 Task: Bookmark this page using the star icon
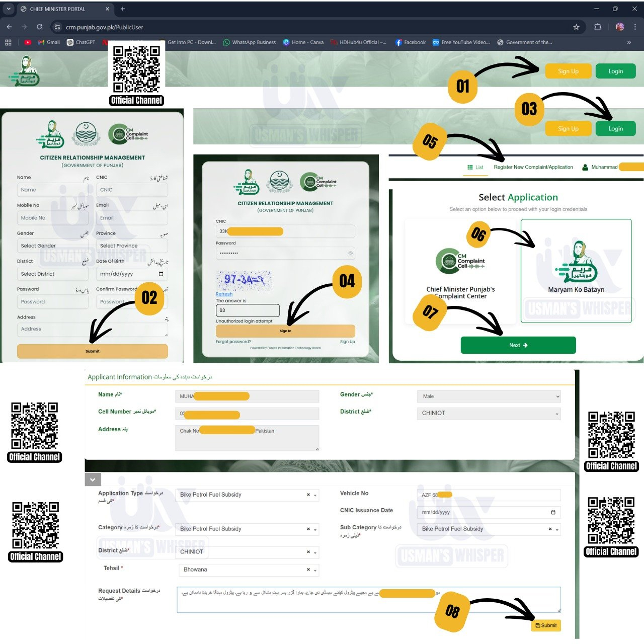point(576,27)
